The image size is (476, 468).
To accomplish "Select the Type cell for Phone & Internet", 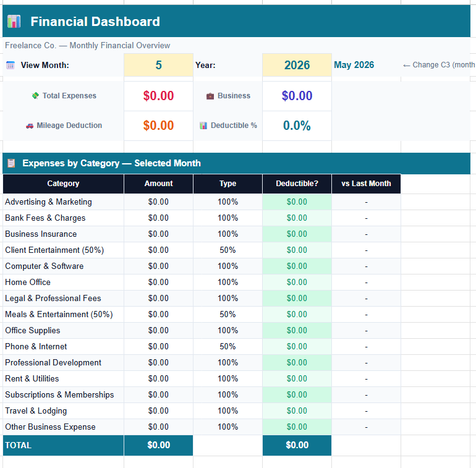I will click(227, 347).
